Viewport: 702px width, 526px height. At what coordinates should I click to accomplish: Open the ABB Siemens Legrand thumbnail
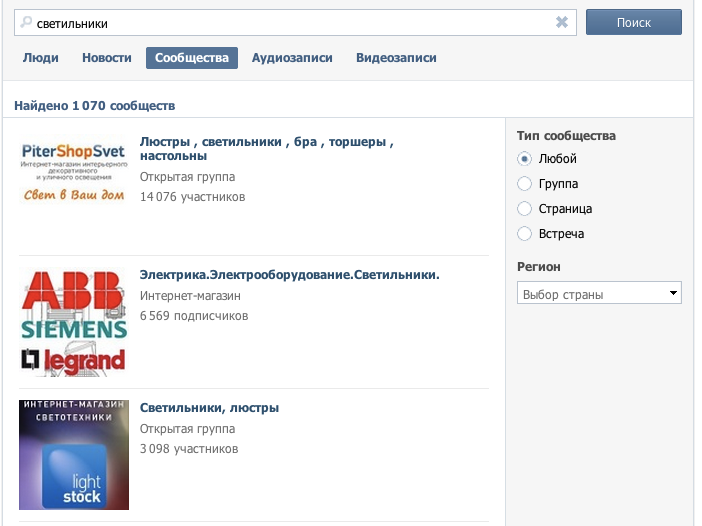point(74,322)
